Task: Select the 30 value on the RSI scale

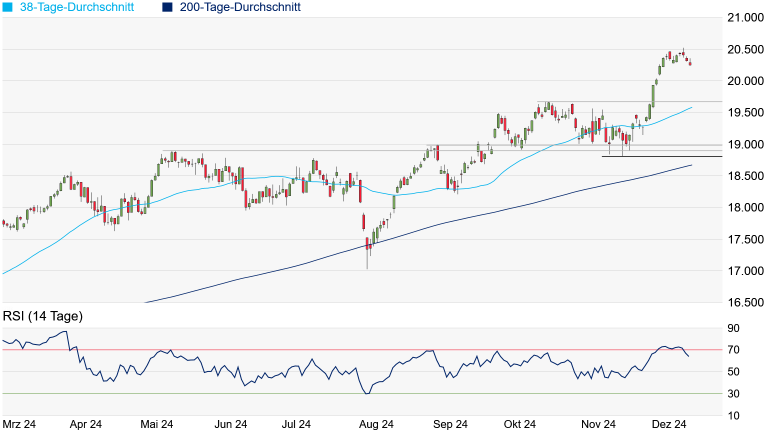Action: (734, 394)
